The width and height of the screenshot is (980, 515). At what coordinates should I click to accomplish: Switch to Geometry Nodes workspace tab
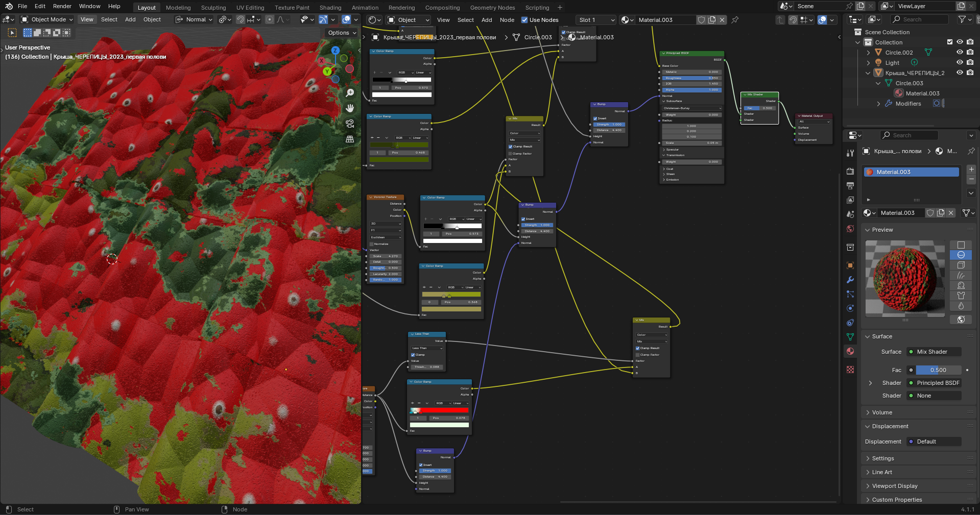point(492,8)
